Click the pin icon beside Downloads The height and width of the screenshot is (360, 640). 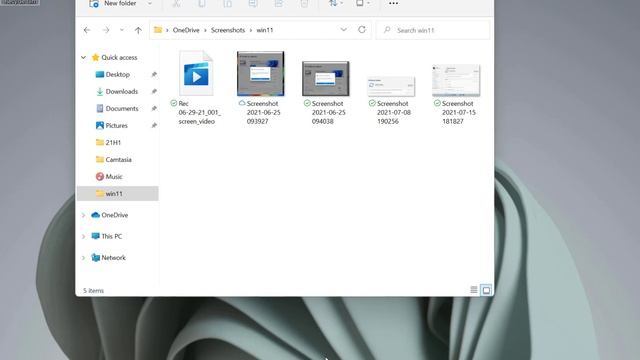point(154,91)
